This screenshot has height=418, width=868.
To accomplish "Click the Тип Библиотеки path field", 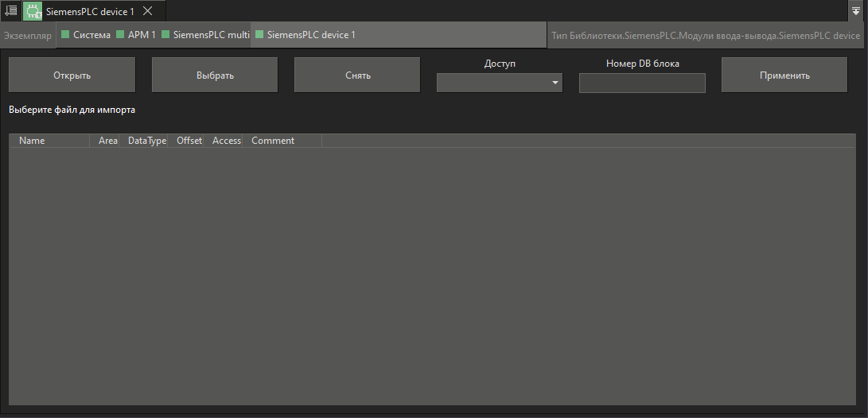I will [706, 36].
